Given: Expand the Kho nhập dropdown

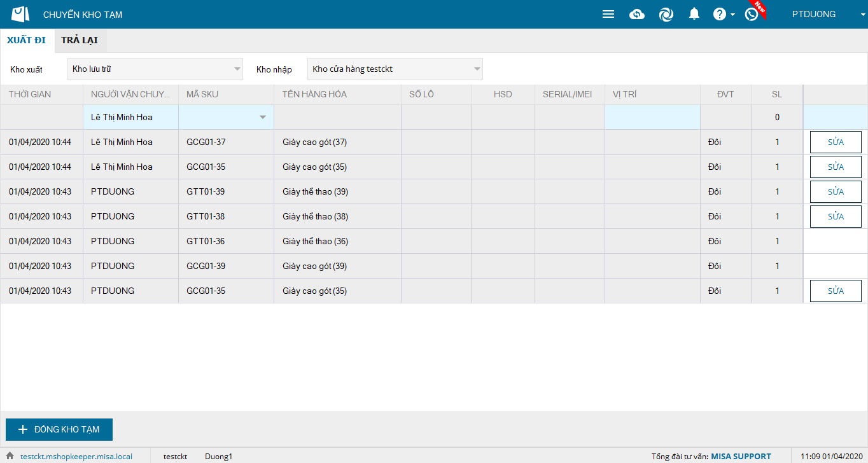Looking at the screenshot, I should 477,69.
